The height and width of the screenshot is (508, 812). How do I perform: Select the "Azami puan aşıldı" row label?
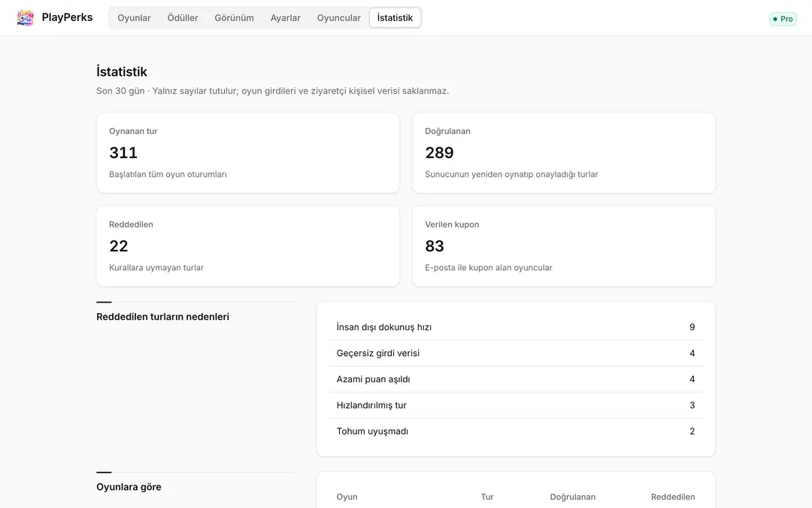374,379
